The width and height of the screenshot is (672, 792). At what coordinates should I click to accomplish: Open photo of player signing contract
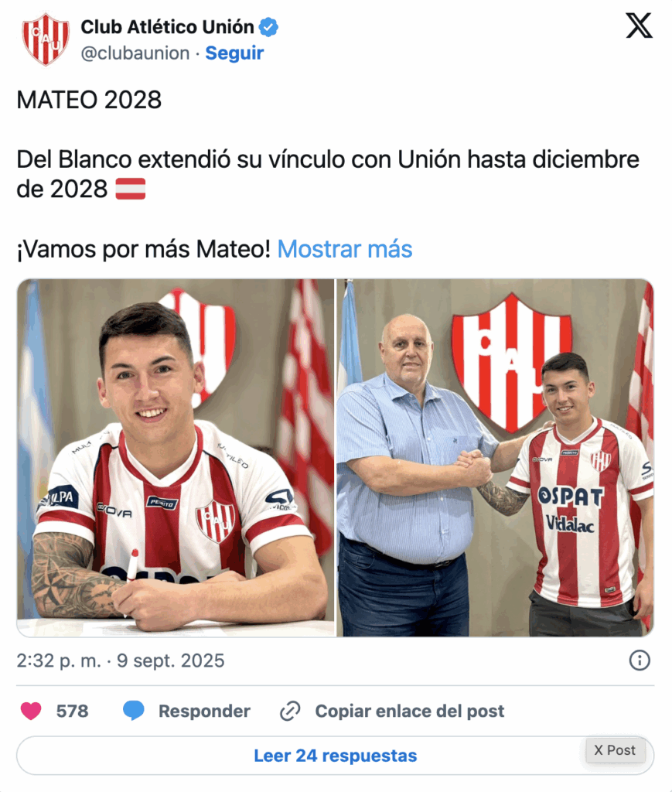coord(176,458)
